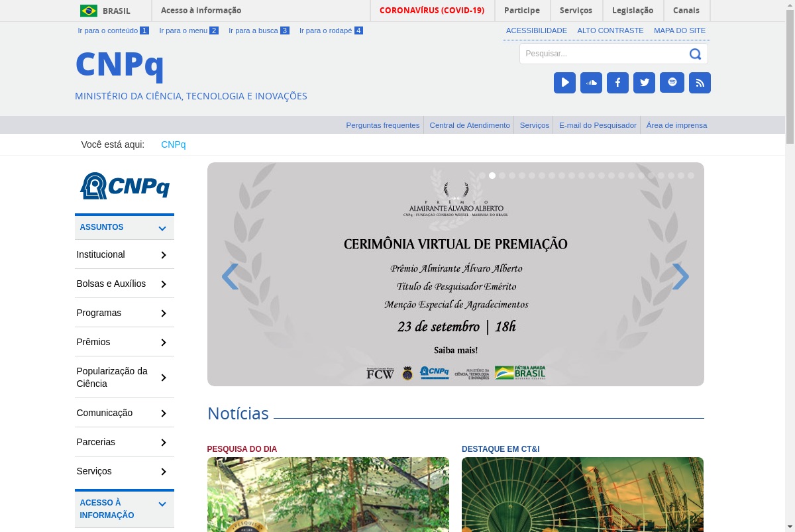
Task: Open the RSS feed icon
Action: [700, 83]
